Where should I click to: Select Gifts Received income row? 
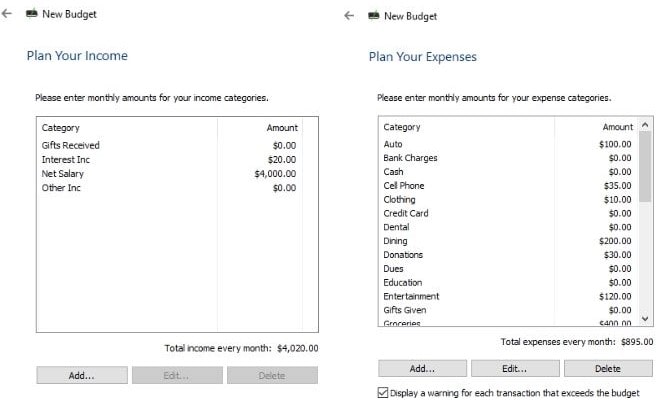[169, 145]
